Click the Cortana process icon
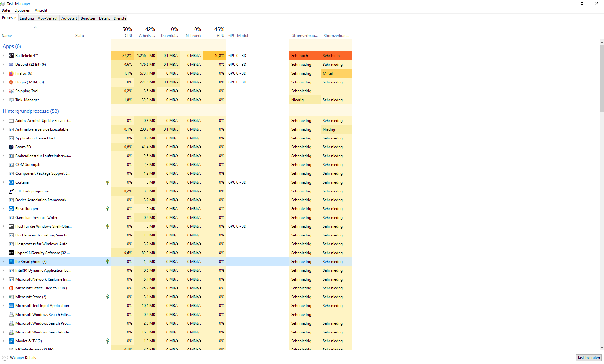604x364 pixels. coord(11,182)
